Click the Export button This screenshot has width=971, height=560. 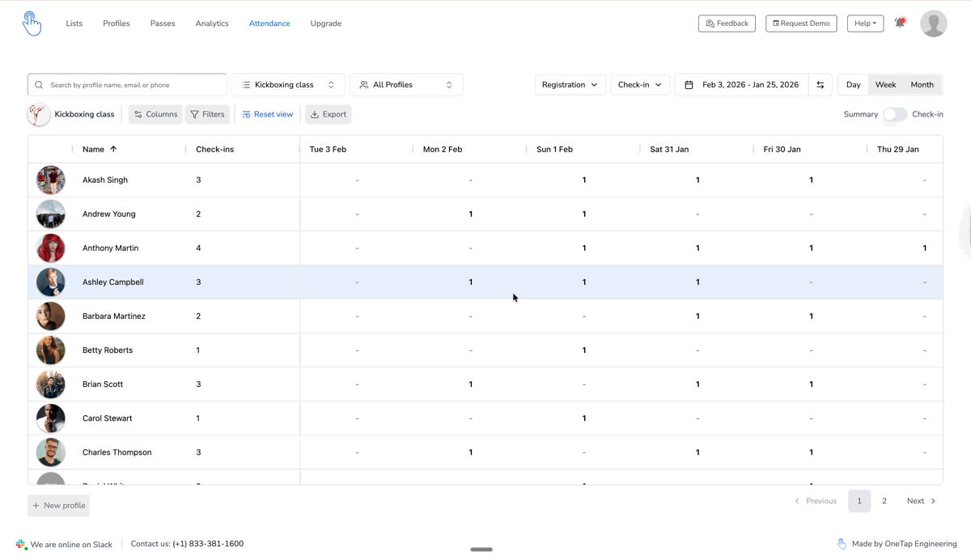[x=329, y=115]
